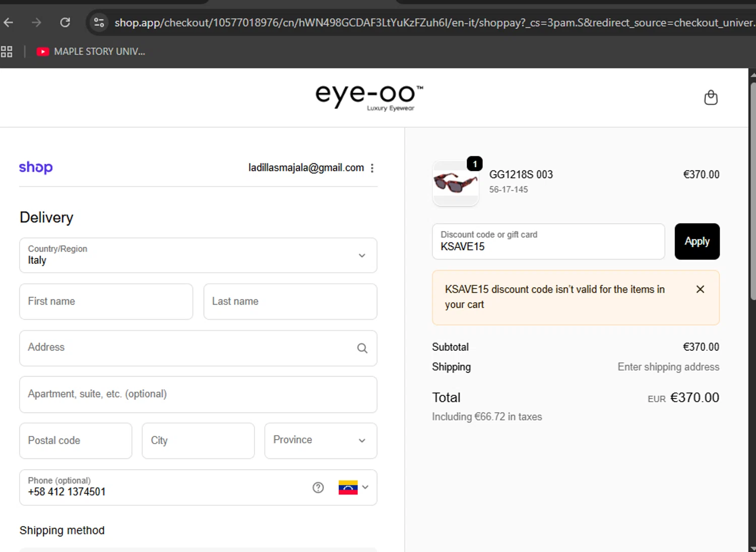
Task: Focus the City field
Action: click(x=198, y=441)
